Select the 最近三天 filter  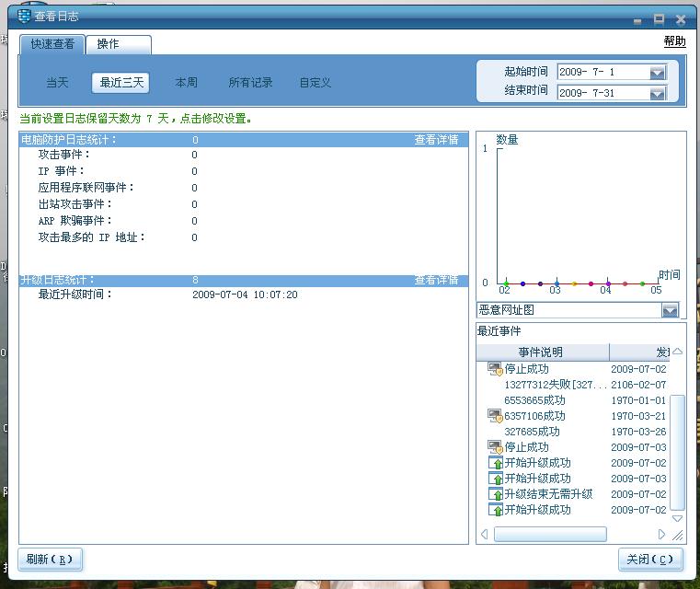click(120, 83)
